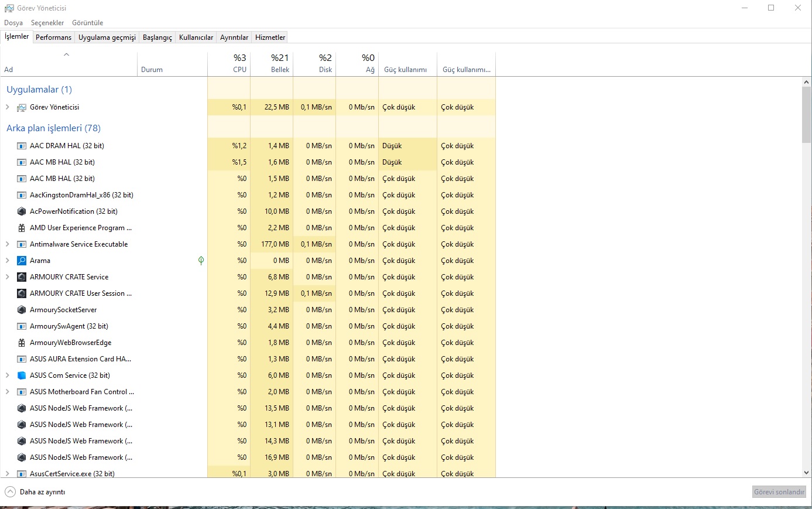Expand the Antimalware Service Executable entry

[8, 244]
